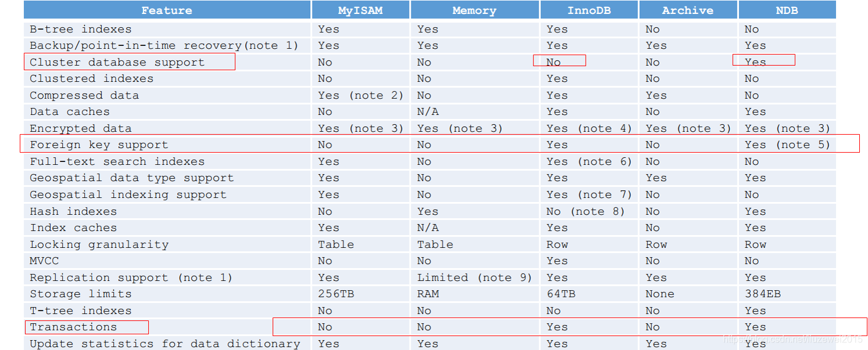Click InnoDB 'No' in Cluster database support row

pyautogui.click(x=554, y=62)
